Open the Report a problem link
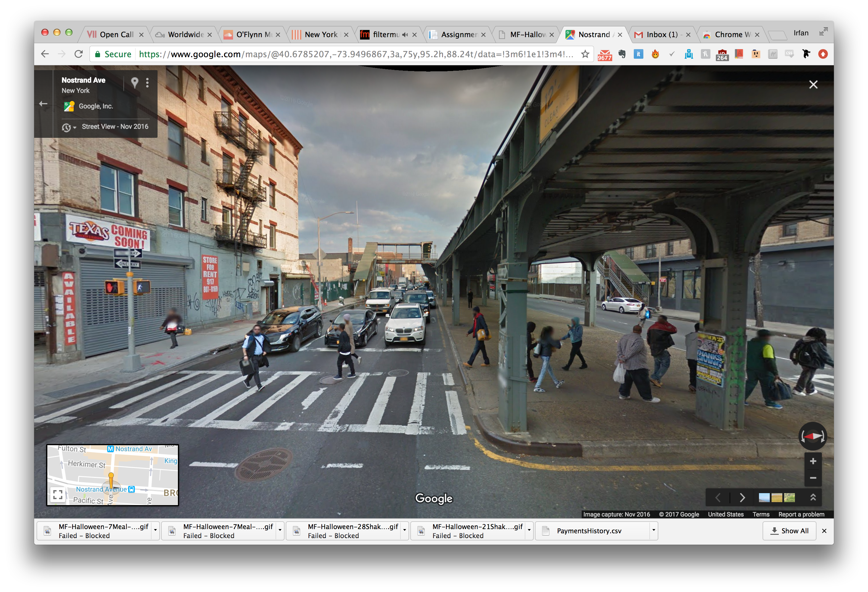Screen dimensions: 868x592 [x=801, y=514]
